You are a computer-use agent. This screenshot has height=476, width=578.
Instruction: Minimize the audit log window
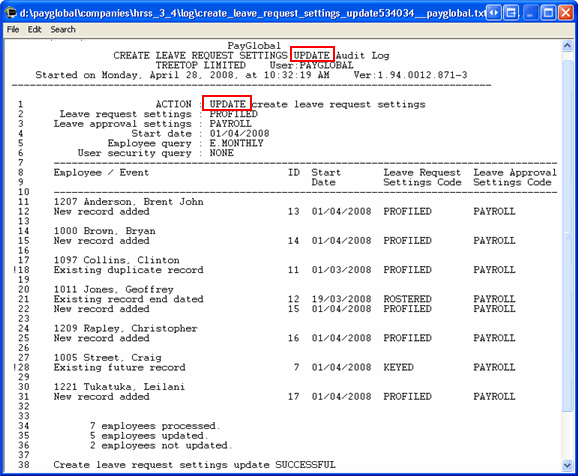(x=530, y=13)
